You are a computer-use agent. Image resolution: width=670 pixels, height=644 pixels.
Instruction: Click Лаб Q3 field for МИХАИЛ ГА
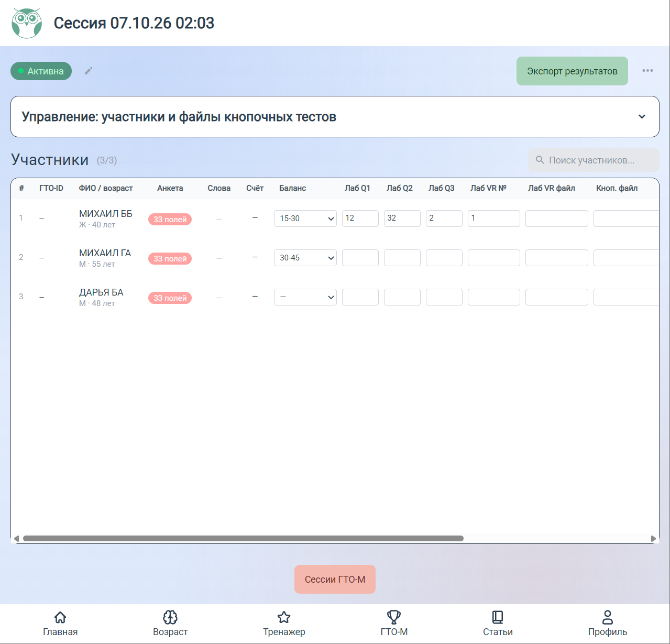pyautogui.click(x=444, y=258)
